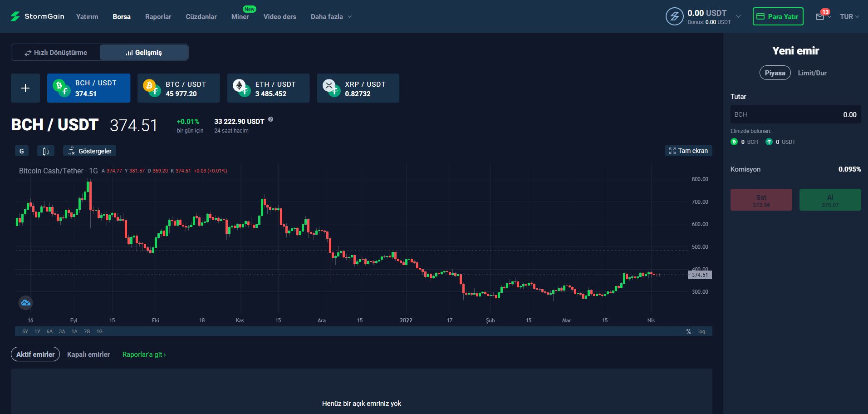Click the BCH Tutar amount field
Image resolution: width=868 pixels, height=414 pixels.
tap(795, 114)
